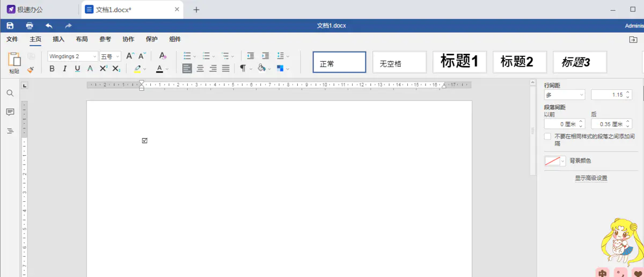Apply the 标题3 style
This screenshot has width=644, height=277.
tap(580, 62)
